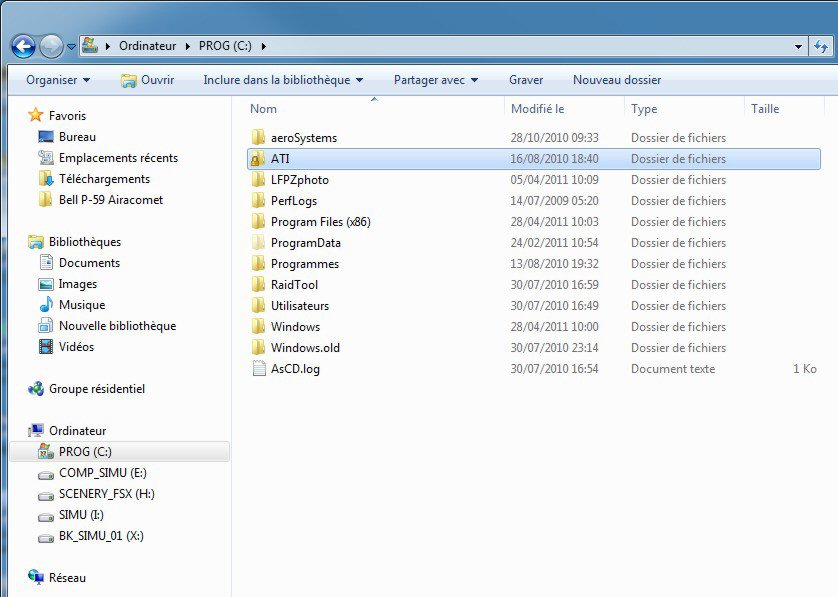Click the date 14/07/2009 05:20

554,200
